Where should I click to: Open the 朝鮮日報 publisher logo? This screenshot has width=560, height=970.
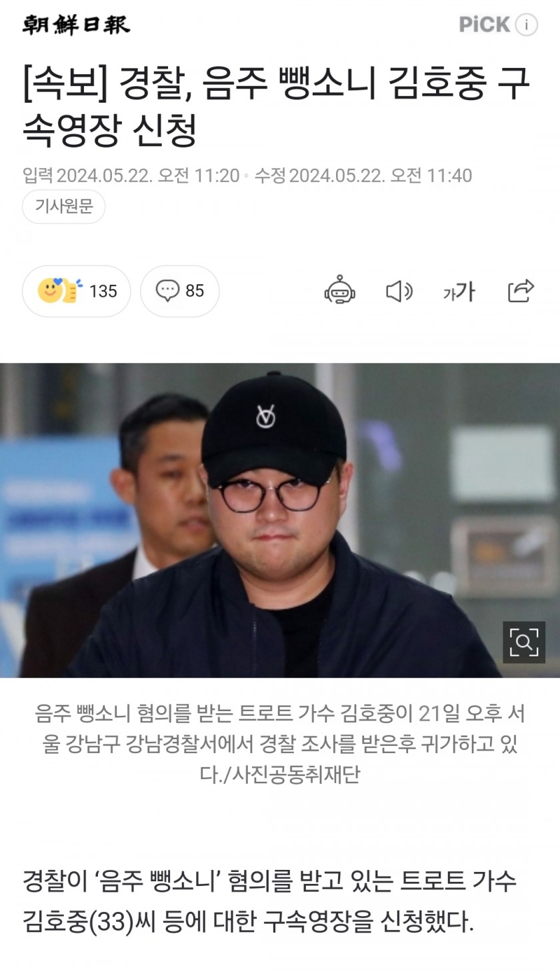pyautogui.click(x=76, y=25)
